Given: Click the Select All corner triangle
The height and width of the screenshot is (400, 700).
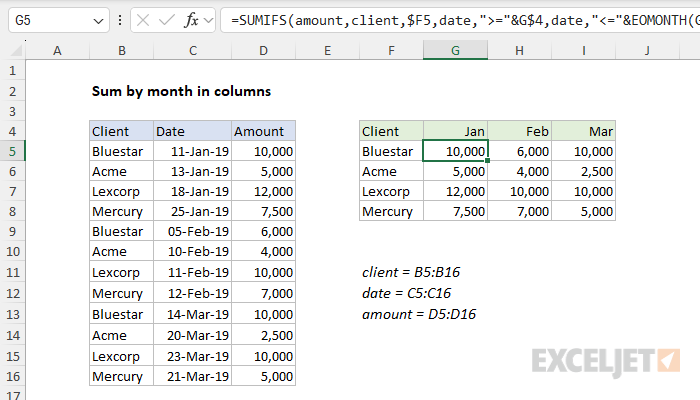Looking at the screenshot, I should 16,51.
